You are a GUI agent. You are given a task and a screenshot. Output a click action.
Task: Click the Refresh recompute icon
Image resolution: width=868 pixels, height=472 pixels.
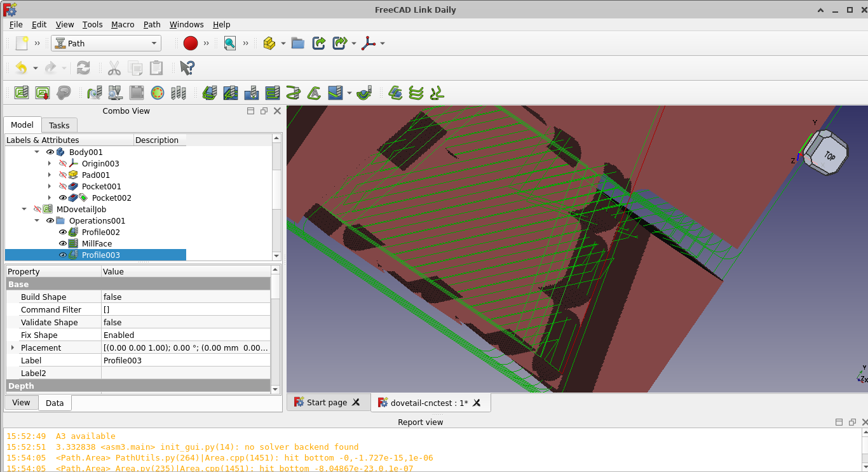point(83,68)
